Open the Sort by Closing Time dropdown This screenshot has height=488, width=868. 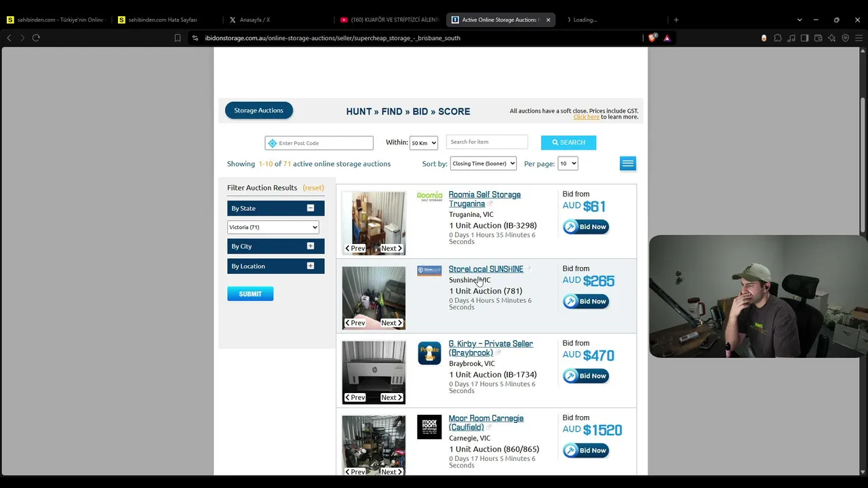click(483, 163)
